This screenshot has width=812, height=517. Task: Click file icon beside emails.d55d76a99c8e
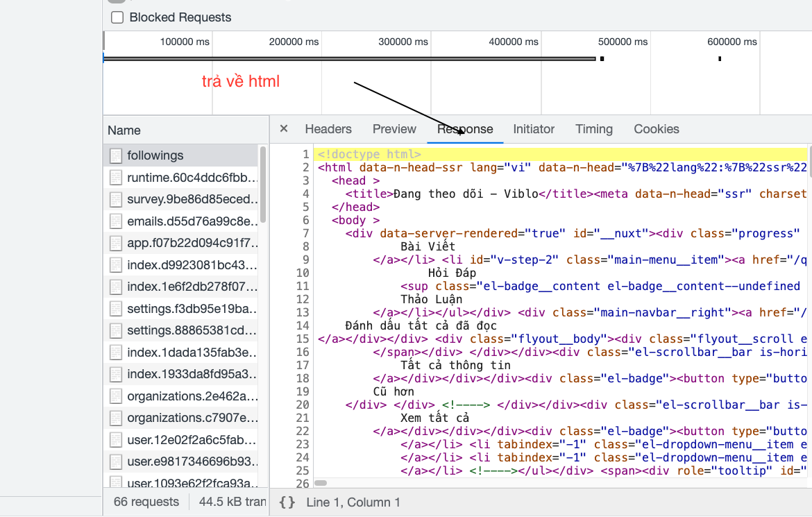coord(116,221)
